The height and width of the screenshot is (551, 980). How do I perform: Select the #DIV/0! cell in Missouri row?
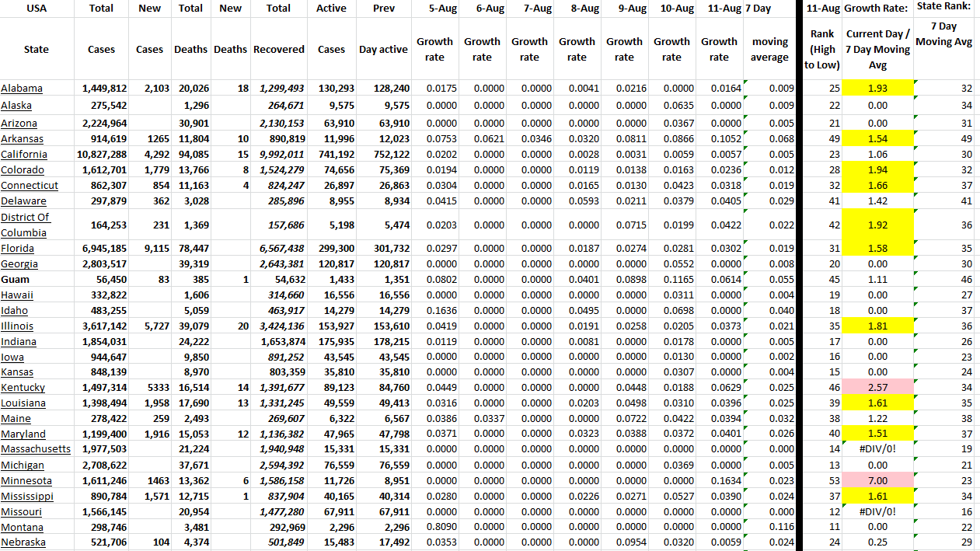877,511
